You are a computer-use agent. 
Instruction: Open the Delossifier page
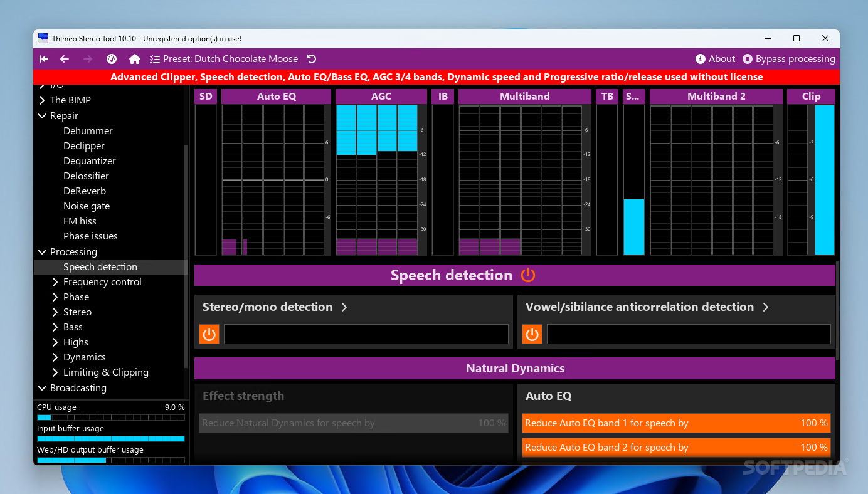tap(86, 176)
